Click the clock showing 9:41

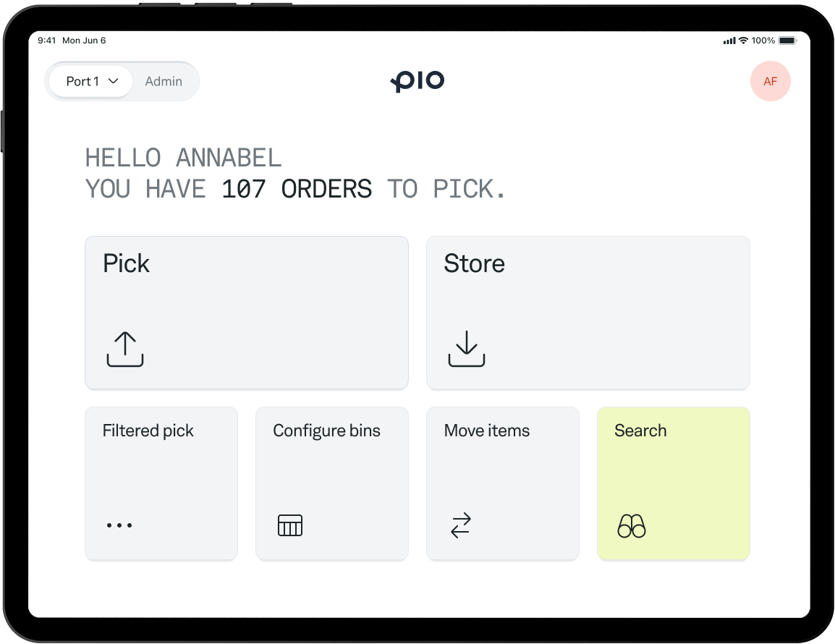(x=48, y=41)
